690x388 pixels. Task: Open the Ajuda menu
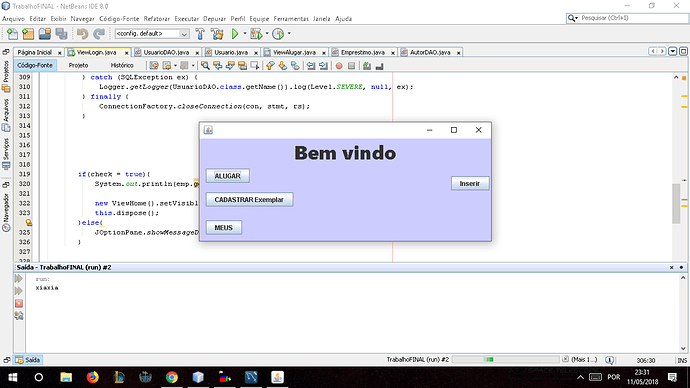(343, 18)
